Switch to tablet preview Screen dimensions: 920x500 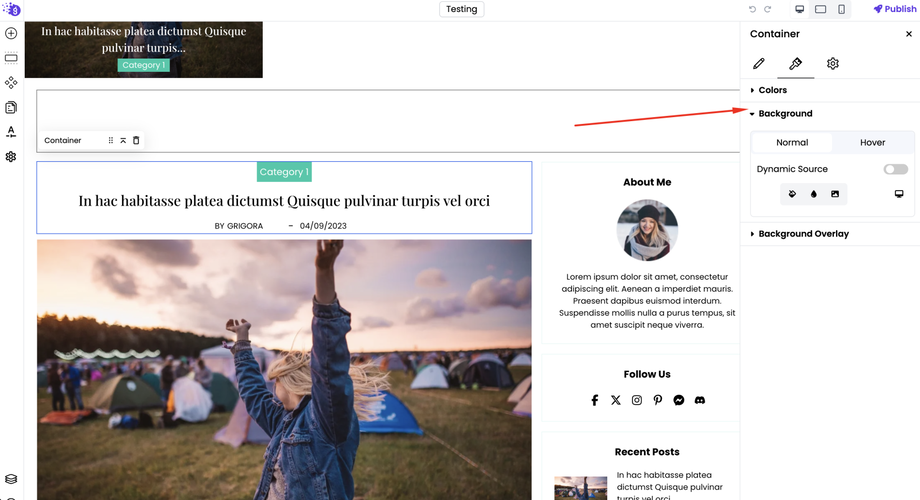point(821,9)
